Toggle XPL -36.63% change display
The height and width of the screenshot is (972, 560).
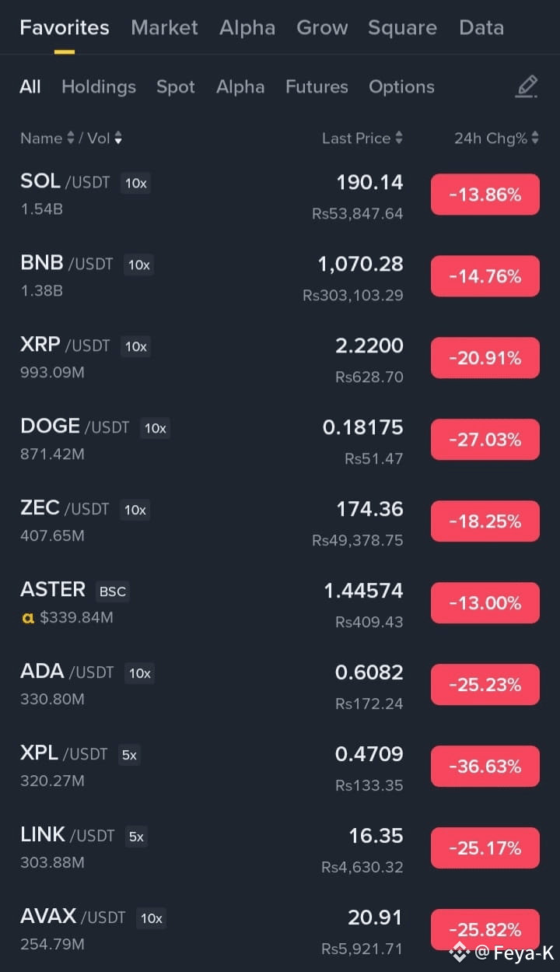(x=485, y=767)
